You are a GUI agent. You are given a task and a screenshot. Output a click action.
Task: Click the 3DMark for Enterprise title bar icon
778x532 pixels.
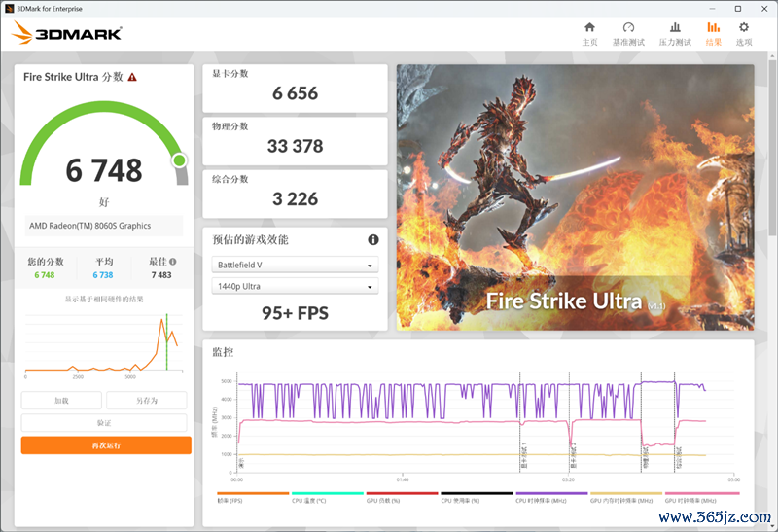9,9
